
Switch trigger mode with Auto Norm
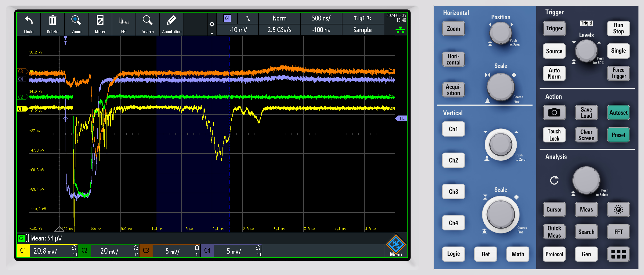[x=554, y=73]
